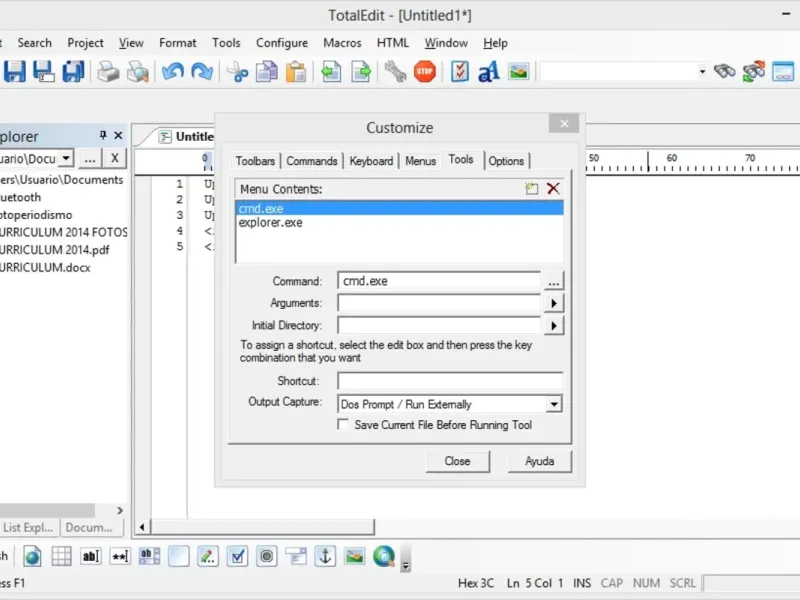Expand the Arguments arrow button
Viewport: 800px width, 600px height.
pos(553,303)
